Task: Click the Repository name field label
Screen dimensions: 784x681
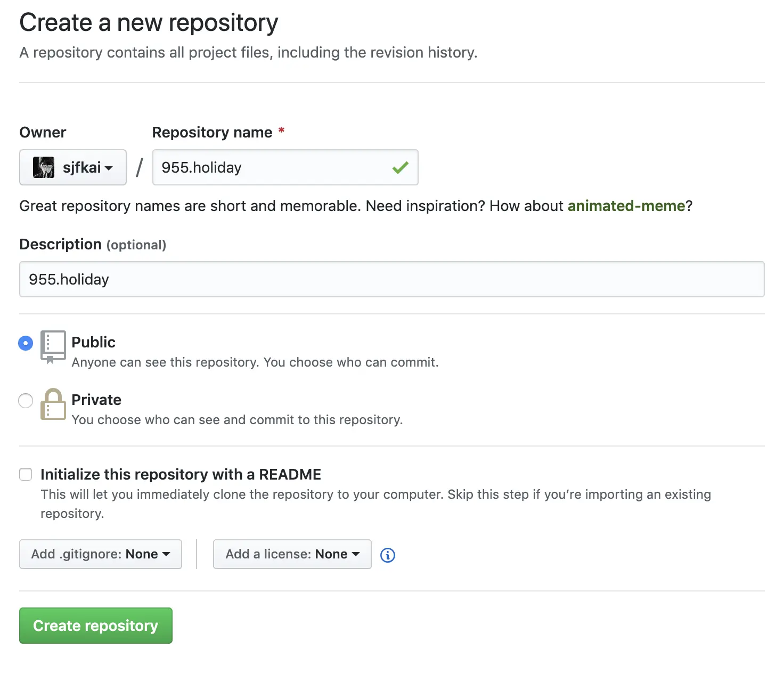Action: (x=212, y=132)
